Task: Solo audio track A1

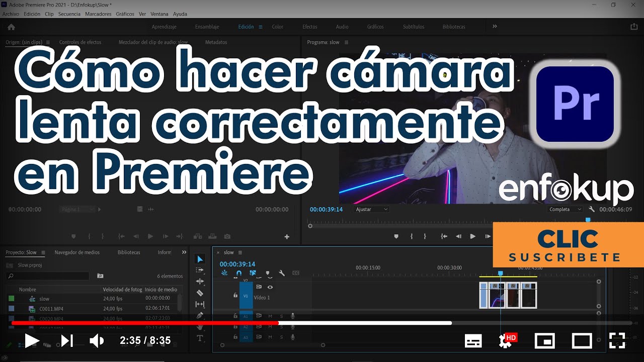Action: tap(281, 316)
